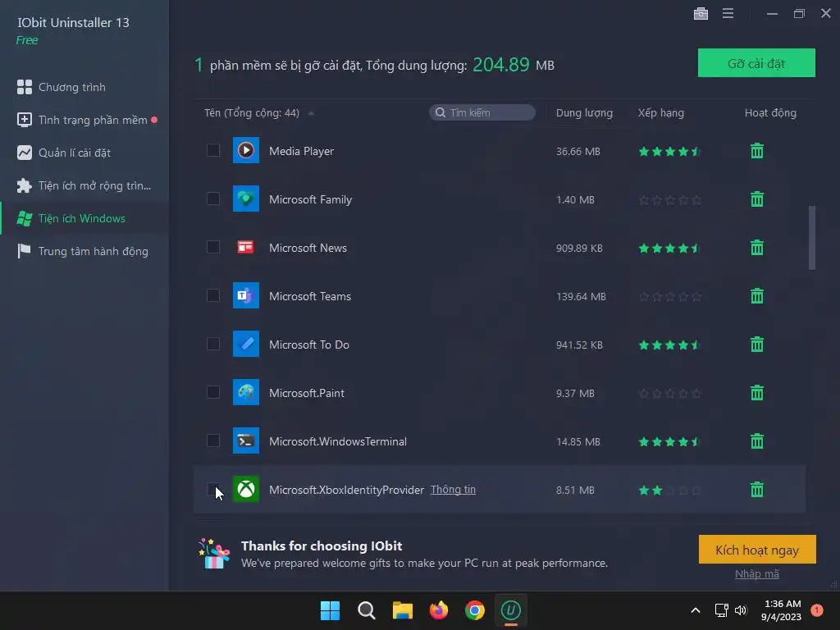Select the Microsoft.WindowsTerminal row name

(337, 441)
